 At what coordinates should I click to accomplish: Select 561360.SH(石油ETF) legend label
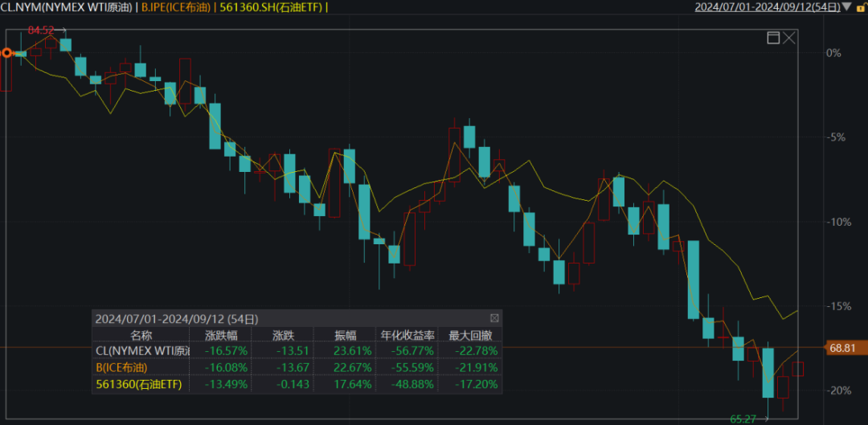(x=272, y=7)
